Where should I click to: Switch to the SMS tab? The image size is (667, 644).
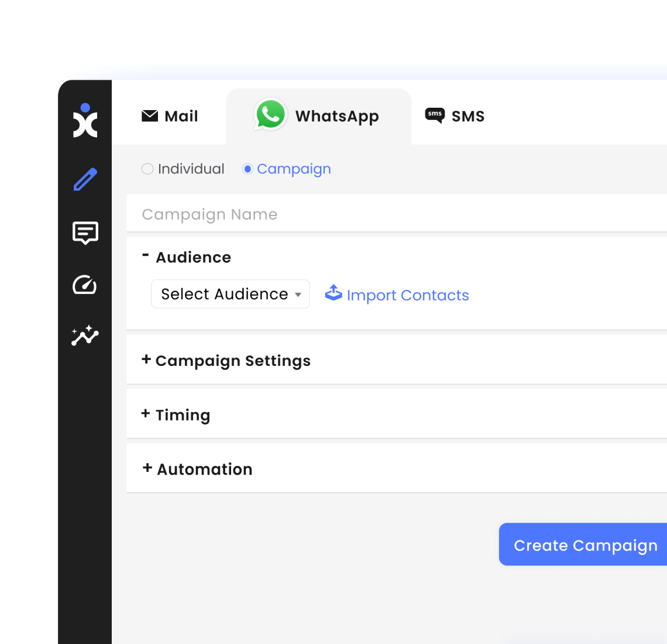[x=455, y=116]
